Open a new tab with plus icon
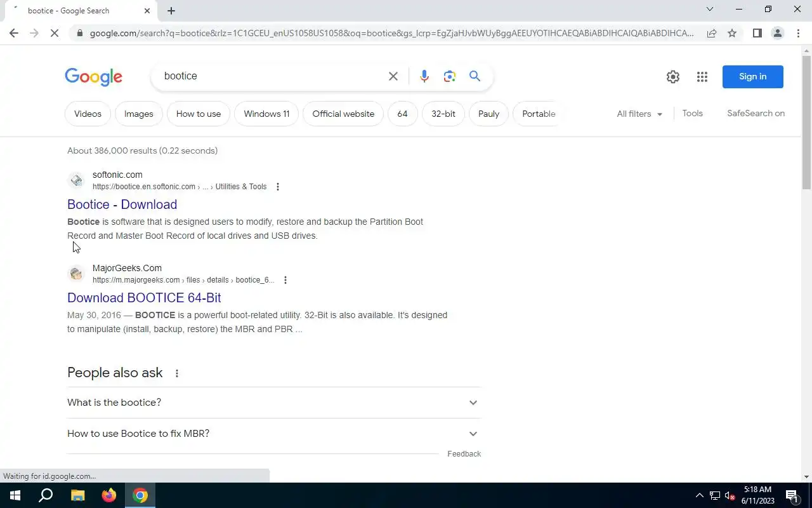Viewport: 812px width, 508px height. (x=171, y=11)
